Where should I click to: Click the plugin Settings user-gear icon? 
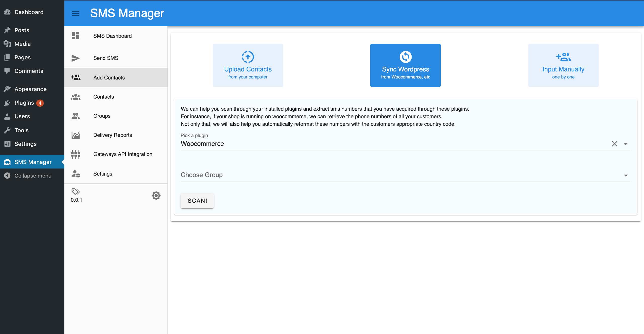[75, 174]
